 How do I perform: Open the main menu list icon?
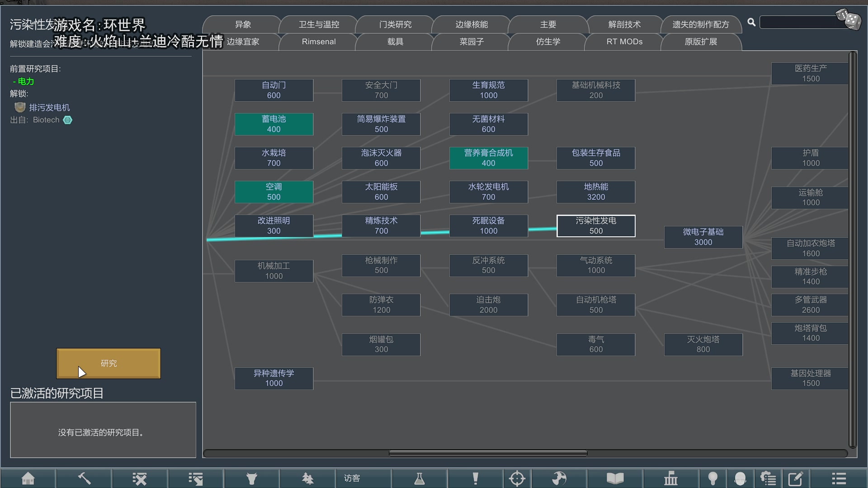pos(839,478)
